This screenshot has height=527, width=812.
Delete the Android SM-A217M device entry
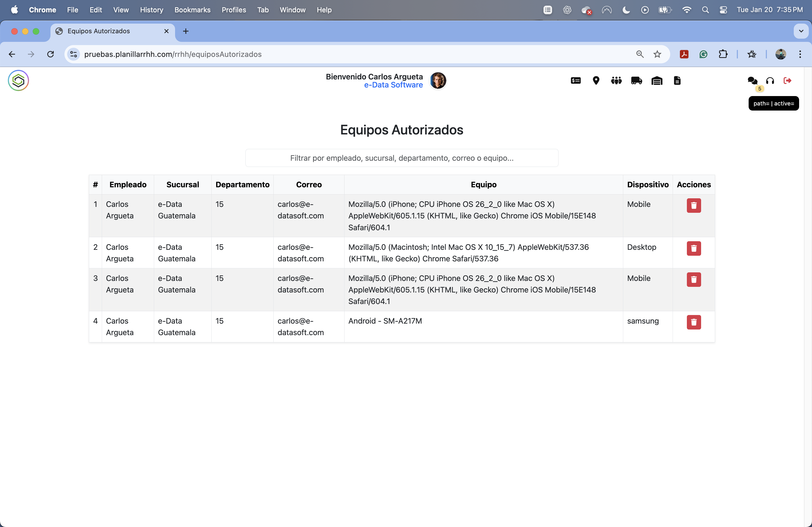(x=694, y=322)
